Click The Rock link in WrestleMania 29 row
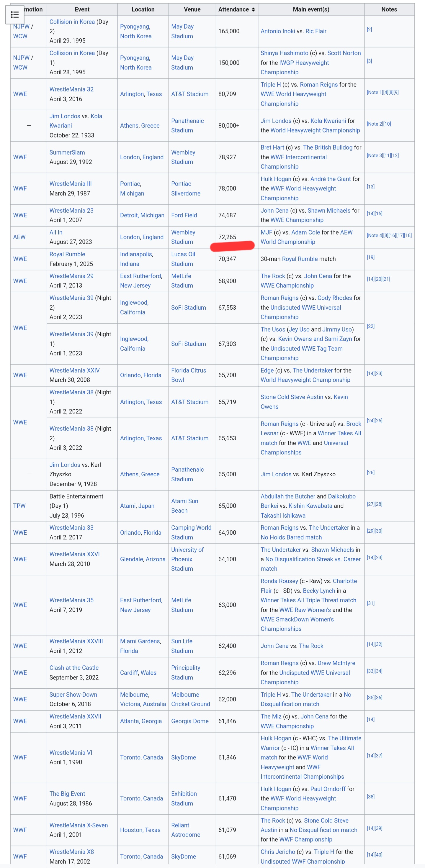The image size is (425, 868). [272, 276]
